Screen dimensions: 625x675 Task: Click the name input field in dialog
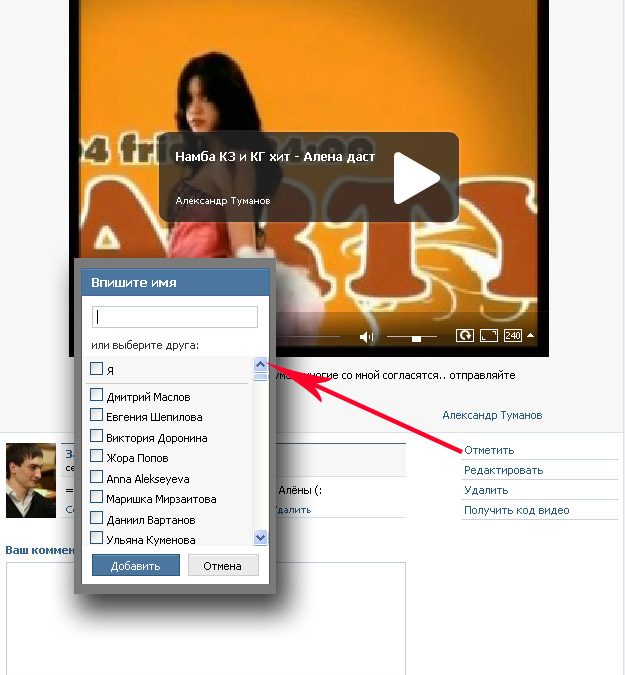pos(175,317)
